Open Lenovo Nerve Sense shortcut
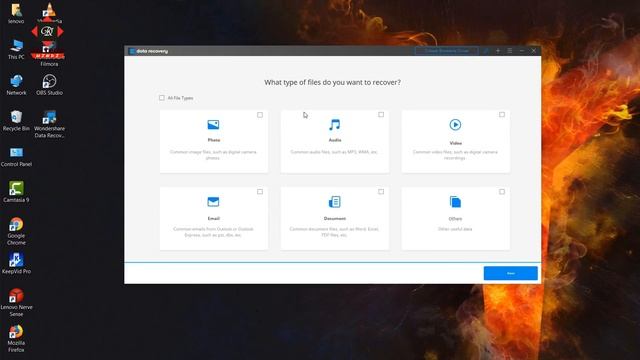This screenshot has width=640, height=360. 16,296
